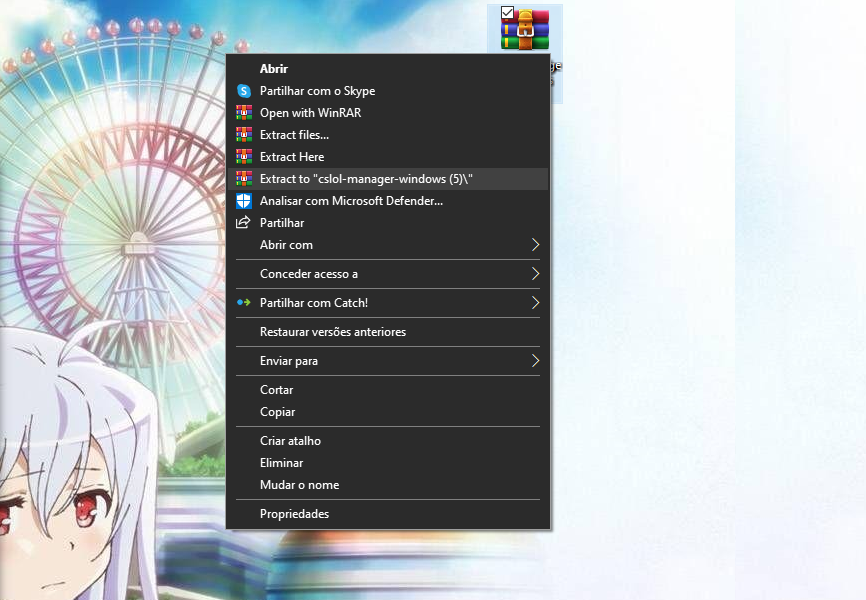Choose Criar atalho

(388, 441)
